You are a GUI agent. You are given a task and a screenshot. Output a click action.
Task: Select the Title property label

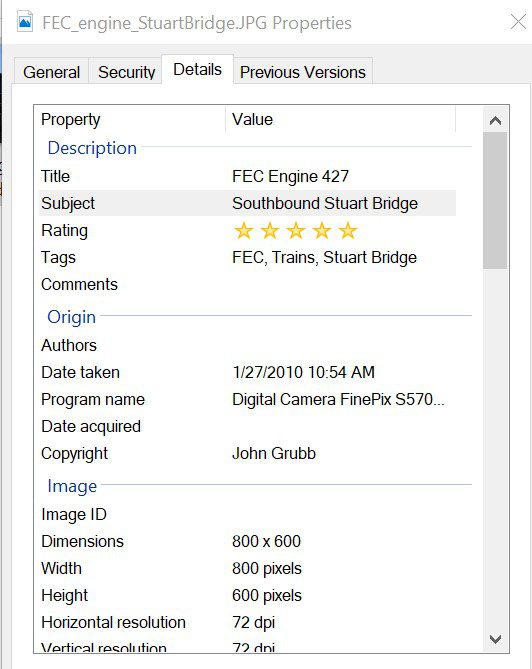(55, 176)
